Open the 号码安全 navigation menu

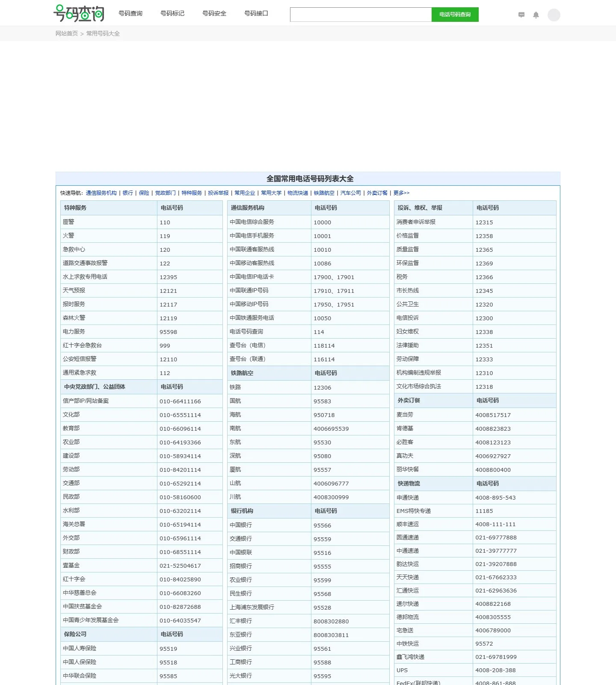214,13
